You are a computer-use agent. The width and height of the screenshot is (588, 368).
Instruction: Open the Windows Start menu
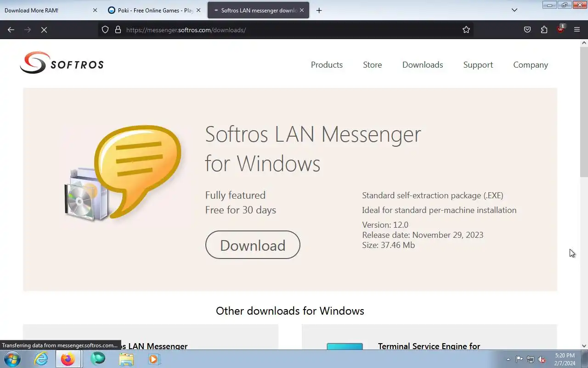[x=12, y=359]
